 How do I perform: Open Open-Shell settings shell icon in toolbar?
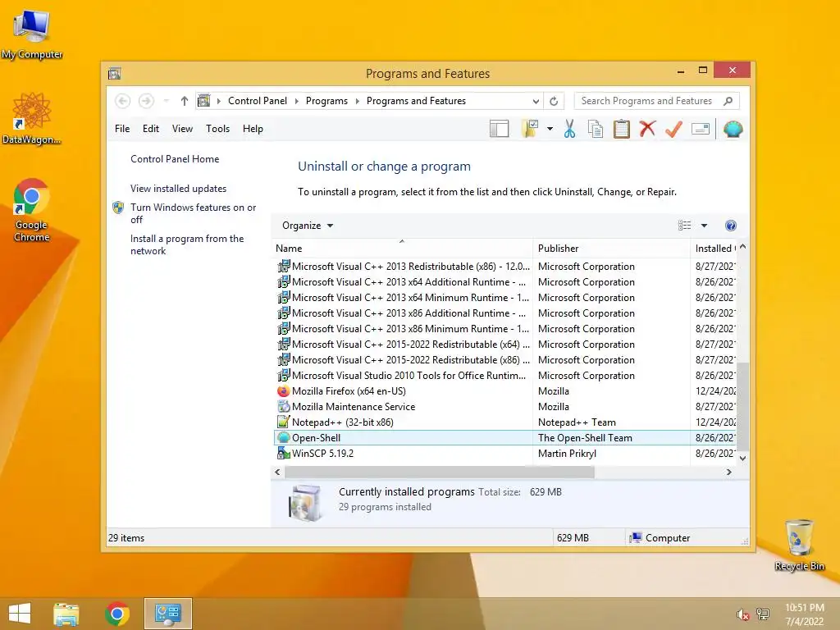[733, 129]
